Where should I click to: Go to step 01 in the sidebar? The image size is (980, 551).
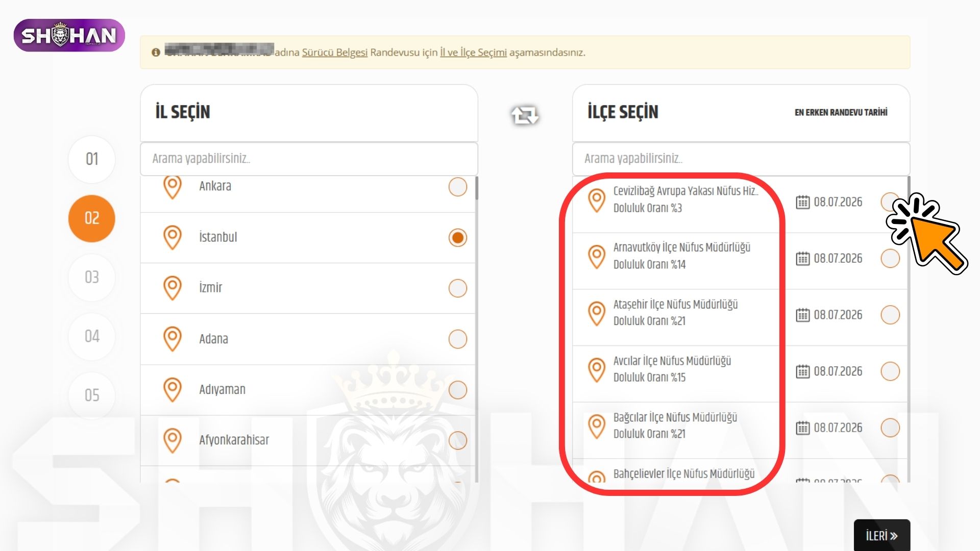click(92, 159)
